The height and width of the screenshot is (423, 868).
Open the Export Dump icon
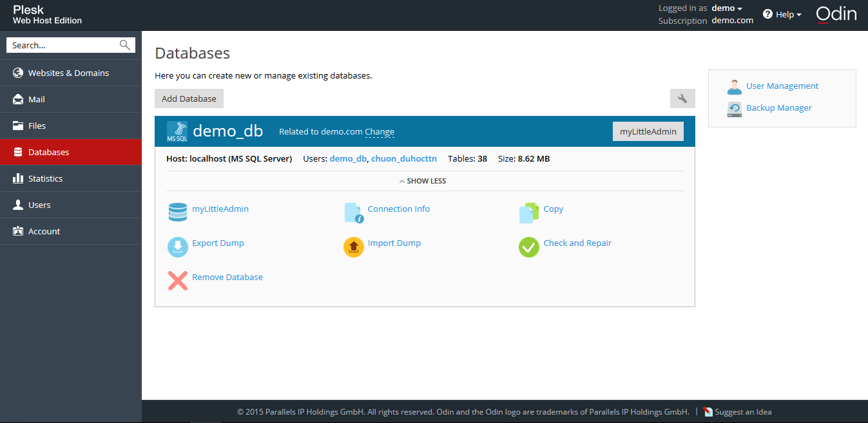[x=177, y=247]
